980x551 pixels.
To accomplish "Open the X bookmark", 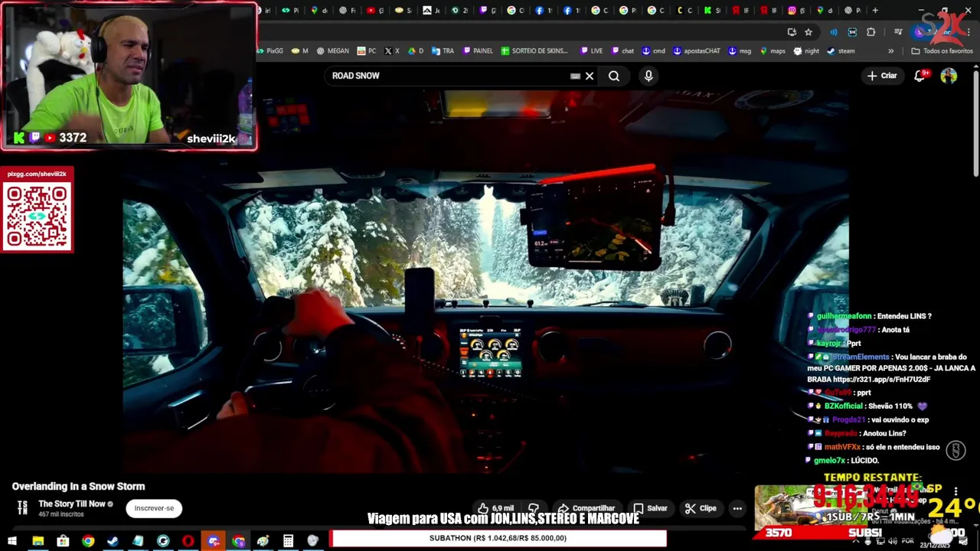I will point(391,51).
